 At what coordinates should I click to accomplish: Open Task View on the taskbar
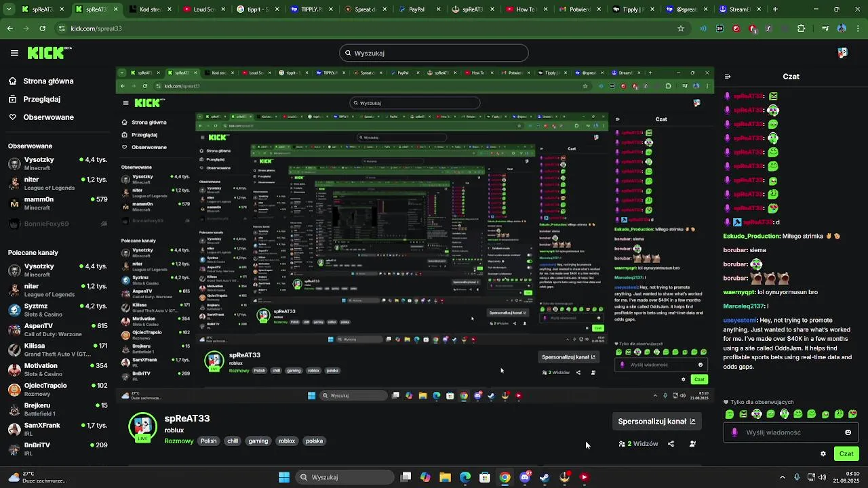tap(406, 477)
